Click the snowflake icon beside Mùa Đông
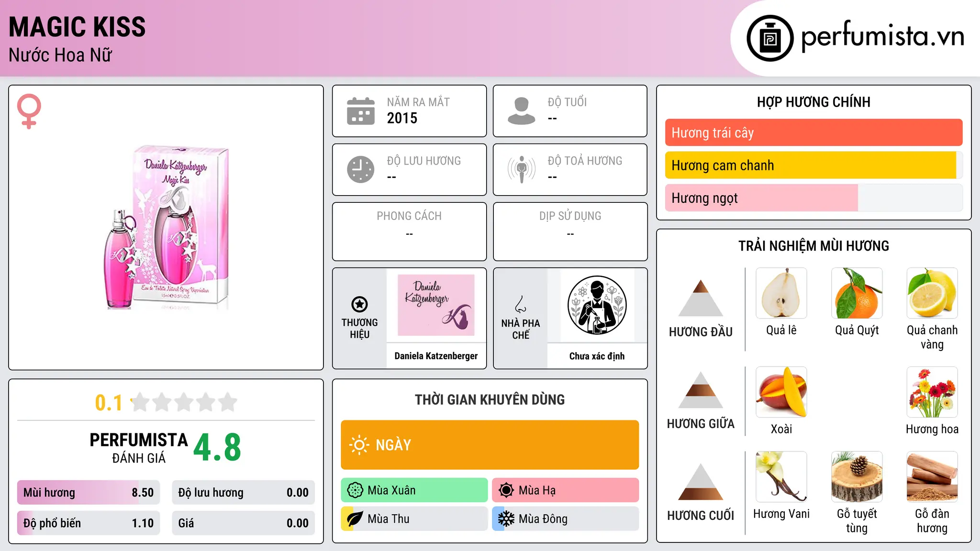 (506, 519)
